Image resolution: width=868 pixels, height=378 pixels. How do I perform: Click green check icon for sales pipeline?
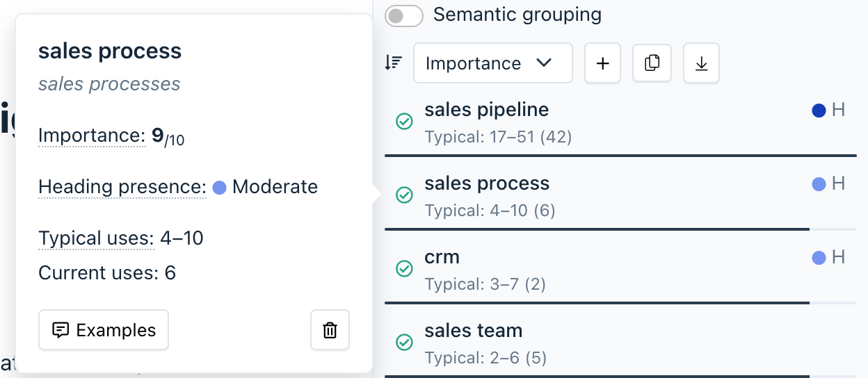click(x=404, y=122)
